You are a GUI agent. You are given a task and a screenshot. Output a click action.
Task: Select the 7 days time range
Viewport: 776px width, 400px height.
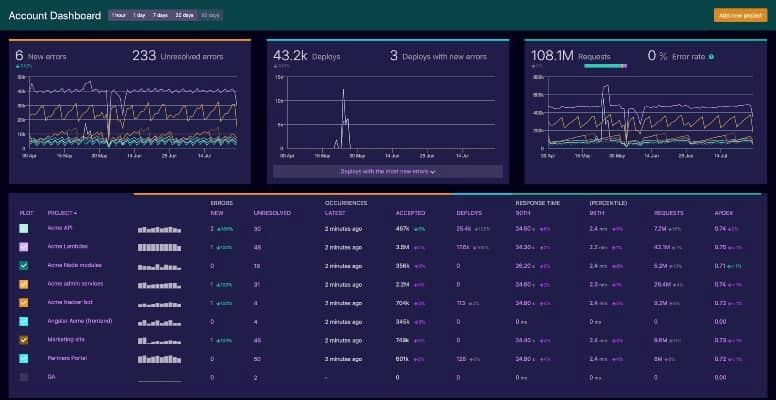tap(160, 16)
